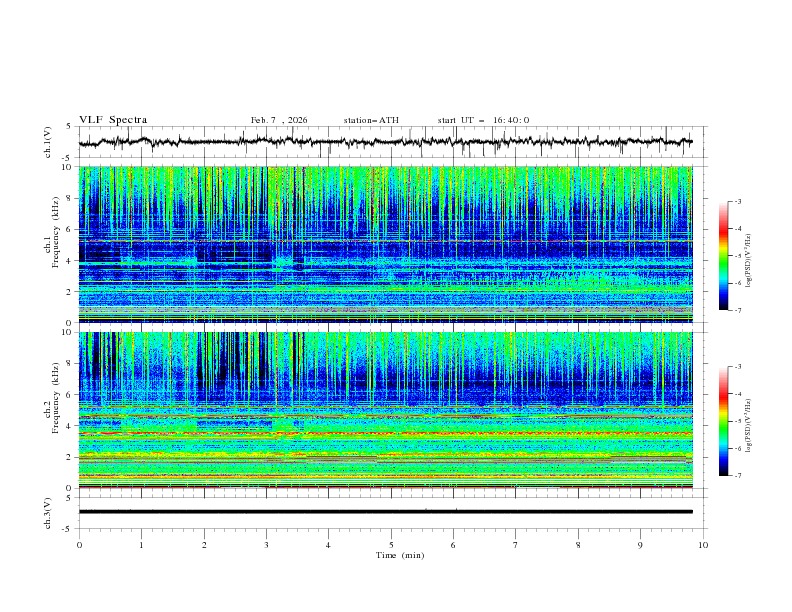Viewport: 792px width, 612px height.
Task: Click the "-3" tick on ch.2 colorbar
Action: click(x=737, y=367)
